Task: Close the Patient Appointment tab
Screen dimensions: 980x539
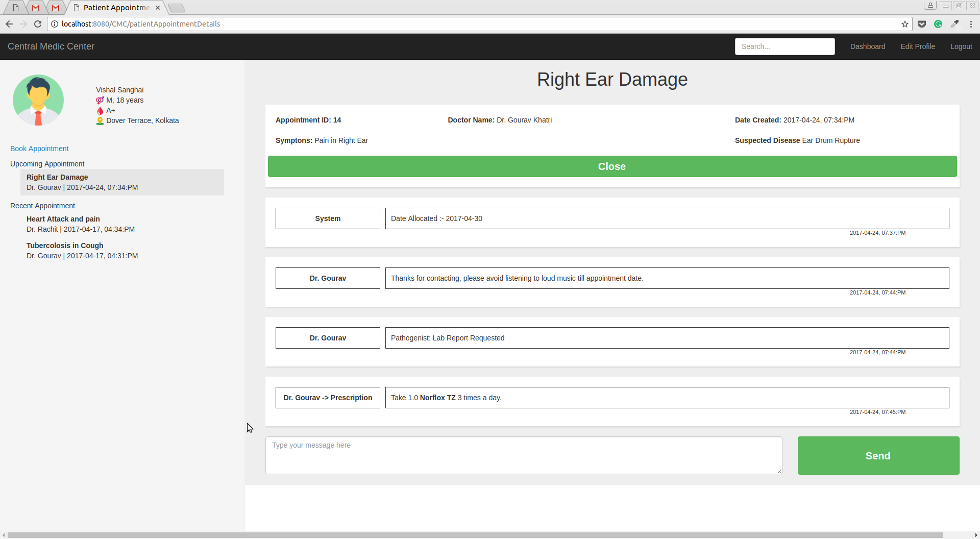Action: [x=158, y=8]
